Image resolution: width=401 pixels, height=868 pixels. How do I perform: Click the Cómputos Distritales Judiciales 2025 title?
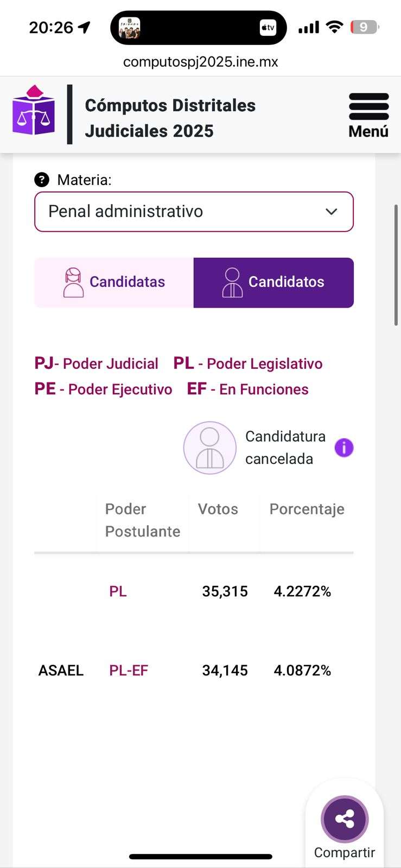[170, 118]
